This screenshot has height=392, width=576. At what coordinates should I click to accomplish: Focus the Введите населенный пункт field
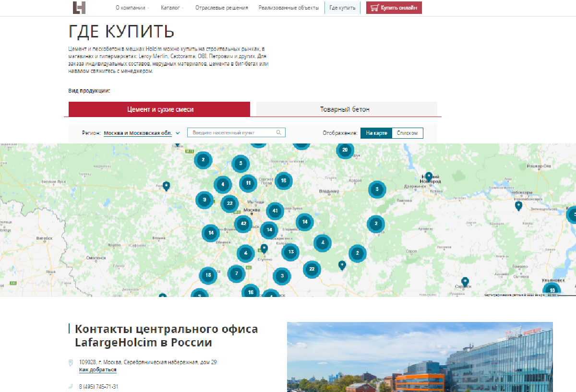coord(236,132)
